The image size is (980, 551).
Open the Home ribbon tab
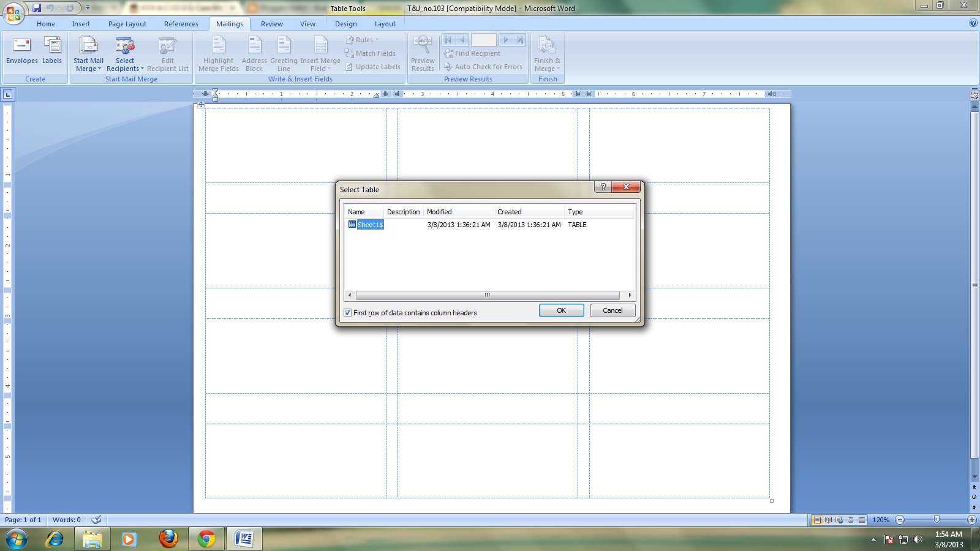[x=46, y=24]
